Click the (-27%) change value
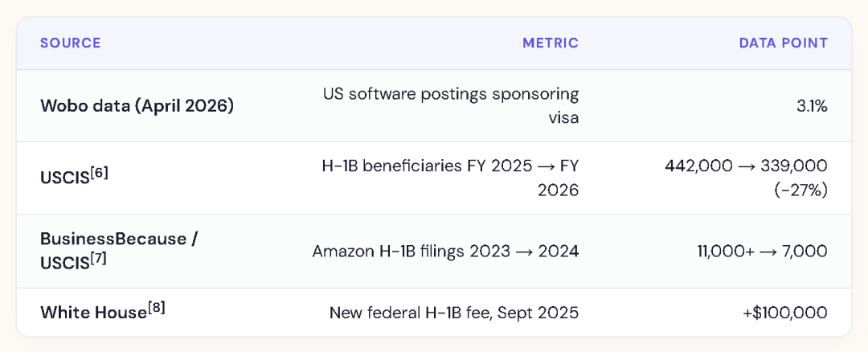The height and width of the screenshot is (352, 868). [x=803, y=190]
